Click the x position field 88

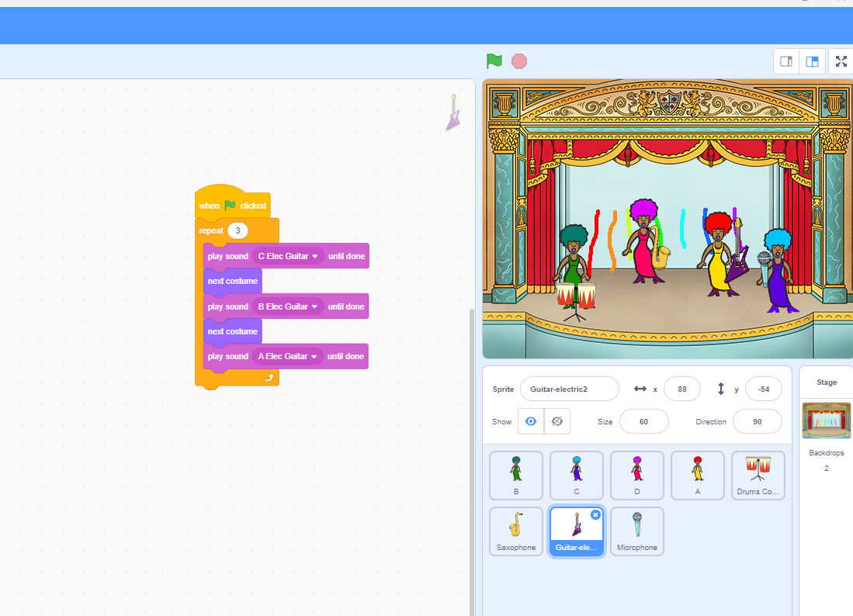point(681,389)
